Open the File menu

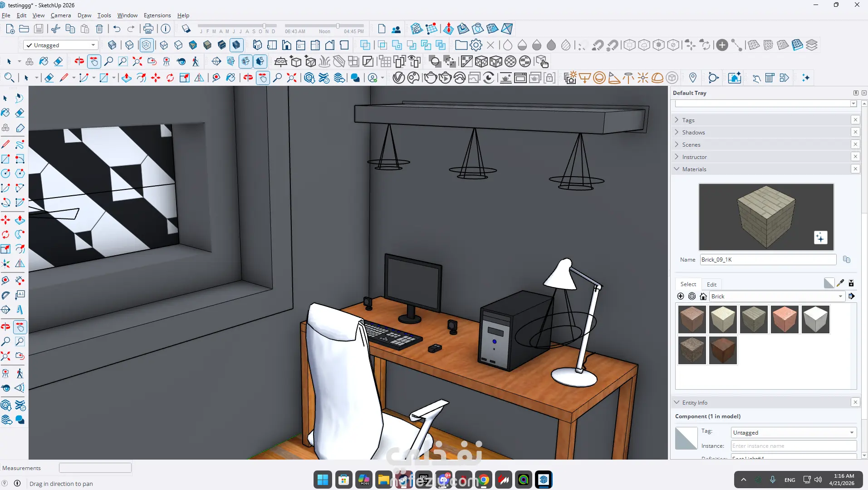click(6, 15)
